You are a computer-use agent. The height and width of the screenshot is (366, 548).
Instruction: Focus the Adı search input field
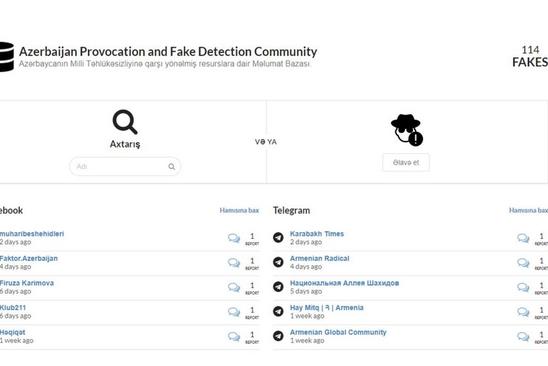[x=125, y=166]
